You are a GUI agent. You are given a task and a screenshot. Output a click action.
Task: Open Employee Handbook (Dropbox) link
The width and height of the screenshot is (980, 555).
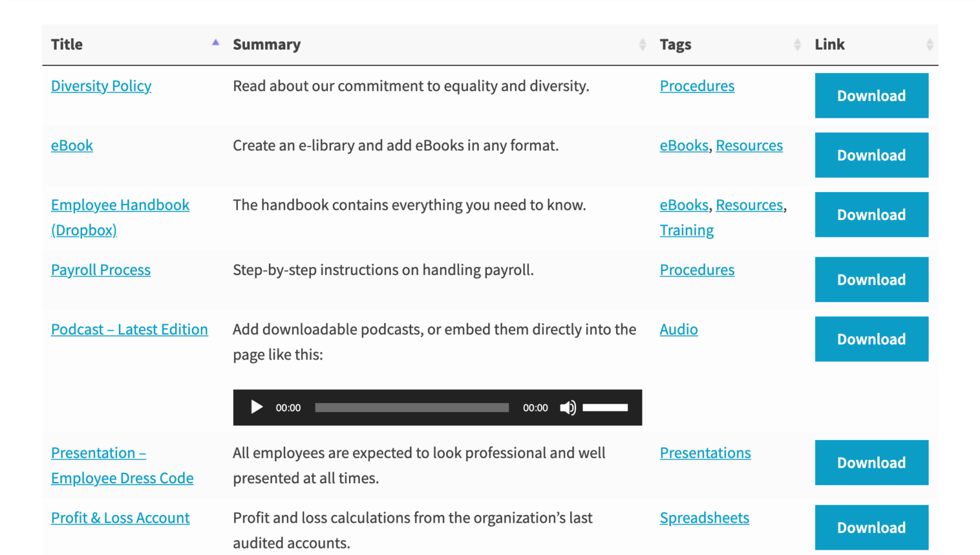click(x=120, y=205)
